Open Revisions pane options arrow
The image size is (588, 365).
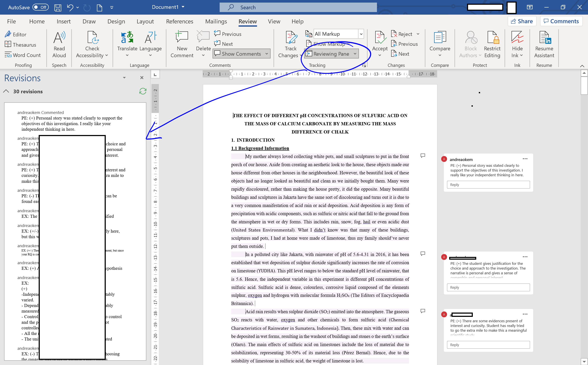[x=124, y=77]
